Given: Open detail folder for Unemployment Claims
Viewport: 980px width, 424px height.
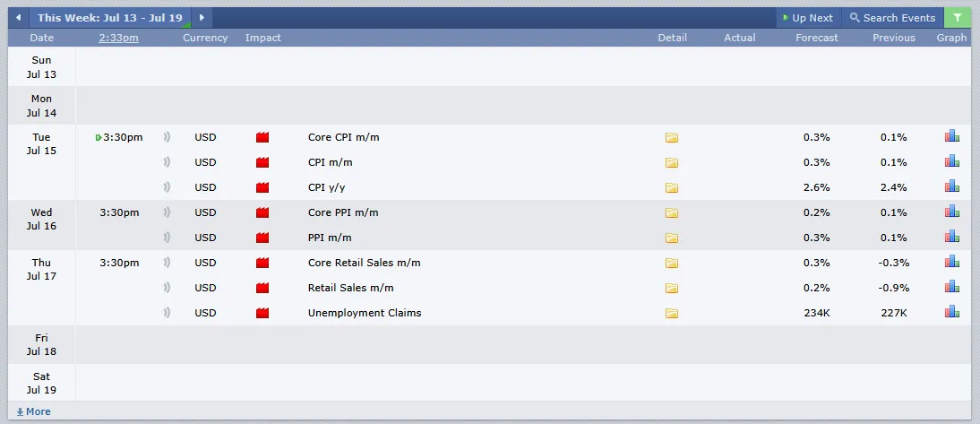Looking at the screenshot, I should pyautogui.click(x=672, y=314).
